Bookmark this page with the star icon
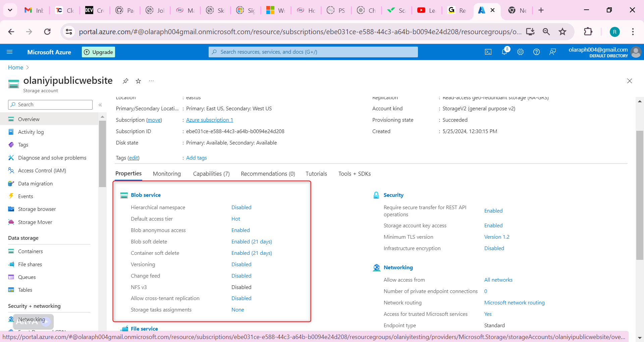This screenshot has height=342, width=644. point(562,32)
